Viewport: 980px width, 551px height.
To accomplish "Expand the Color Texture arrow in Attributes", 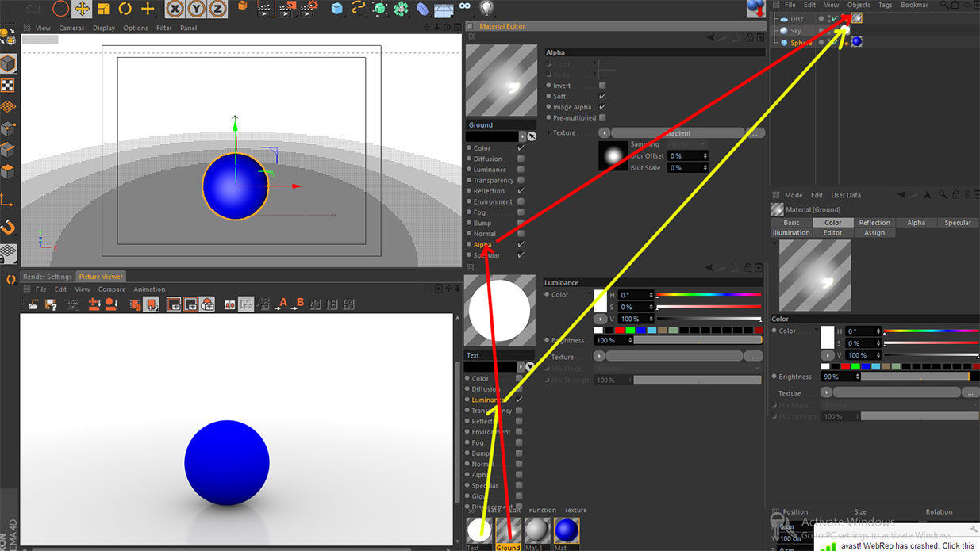I will 827,392.
